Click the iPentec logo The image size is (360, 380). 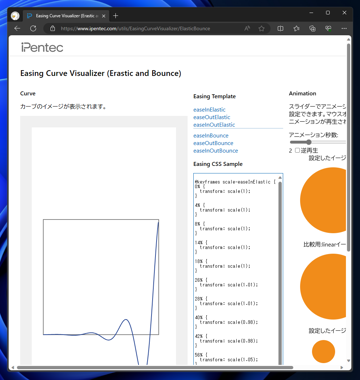coord(42,47)
